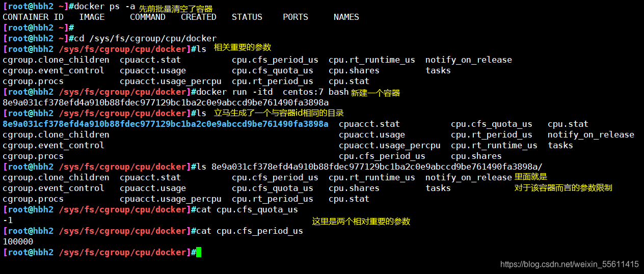The height and width of the screenshot is (274, 644).
Task: Click the green terminal cursor block
Action: [x=199, y=252]
